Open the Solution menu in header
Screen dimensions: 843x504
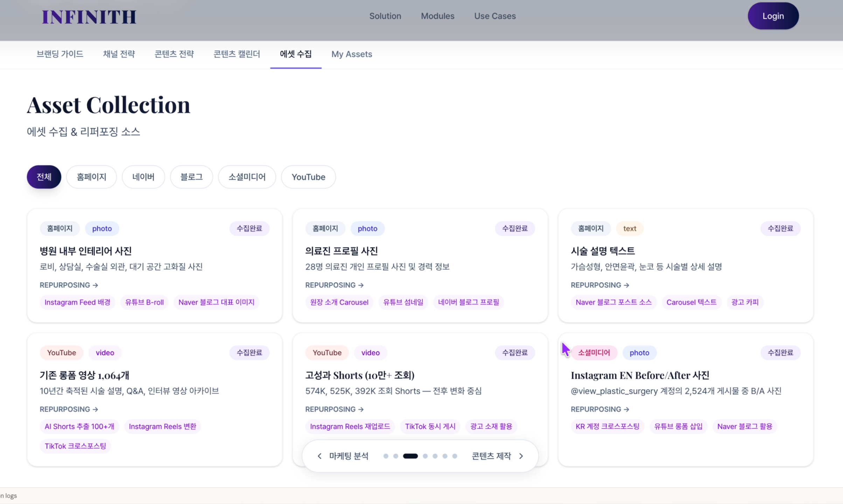pyautogui.click(x=385, y=16)
